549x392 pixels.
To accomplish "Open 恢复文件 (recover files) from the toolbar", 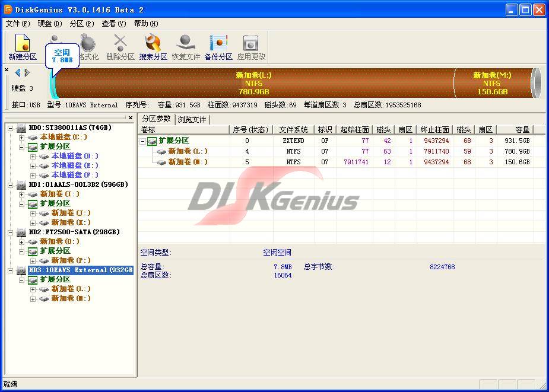I will [x=186, y=47].
